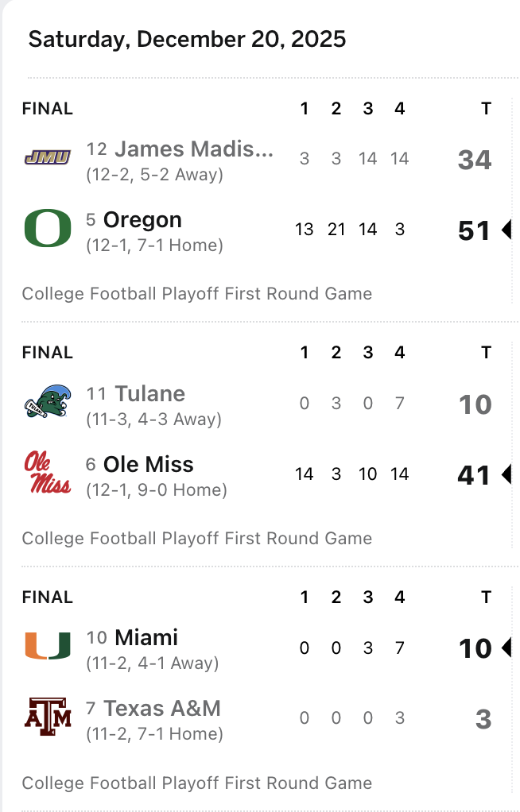Screen dimensions: 520x812
Task: Click James Madison's total score 34
Action: [475, 160]
